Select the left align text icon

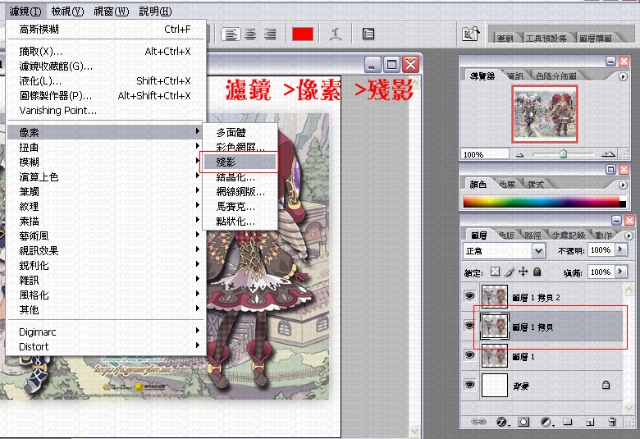tap(231, 34)
